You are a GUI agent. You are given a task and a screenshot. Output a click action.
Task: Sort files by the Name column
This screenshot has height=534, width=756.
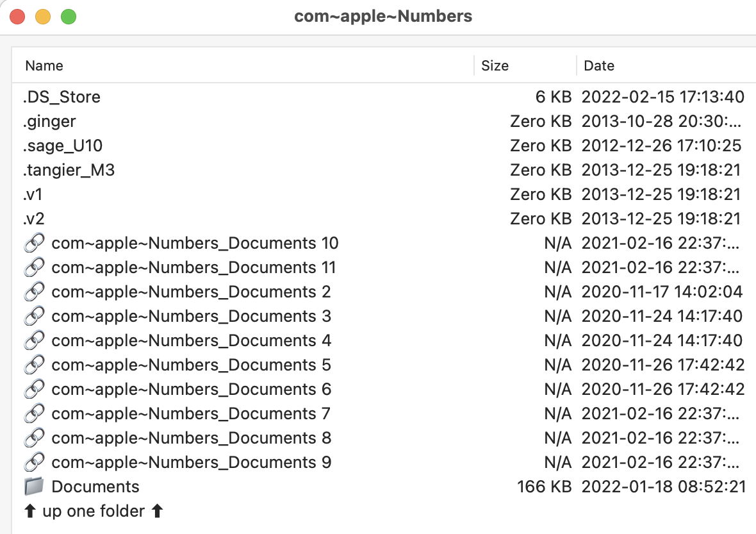(x=44, y=65)
